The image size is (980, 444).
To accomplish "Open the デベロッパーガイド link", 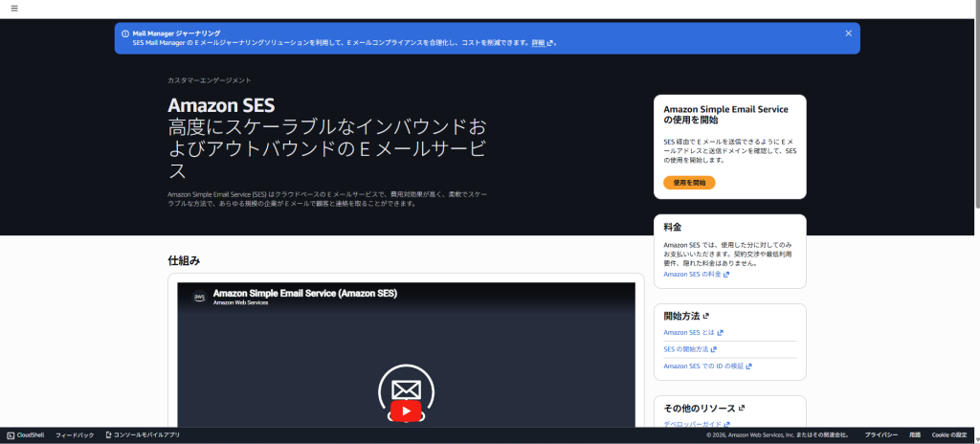I will pyautogui.click(x=693, y=424).
